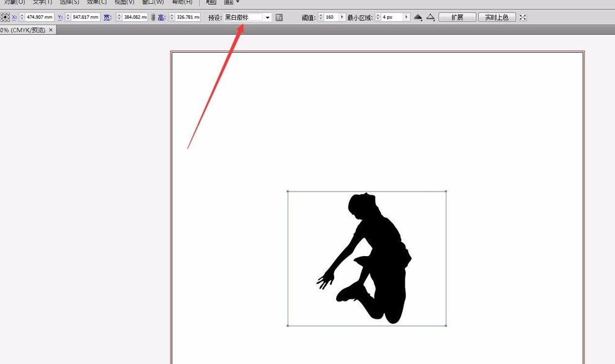Open the 对象(O) menu
Screen dimensions: 615x364
15,2
